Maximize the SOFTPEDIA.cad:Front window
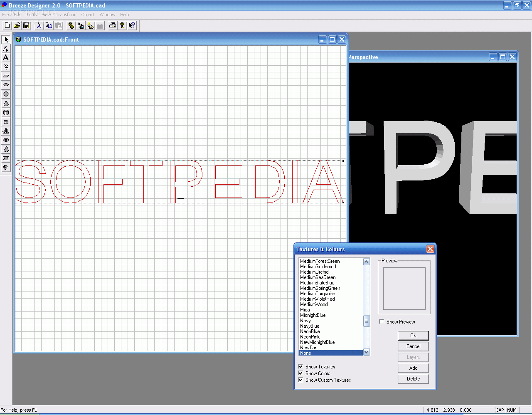The image size is (532, 415). (332, 40)
